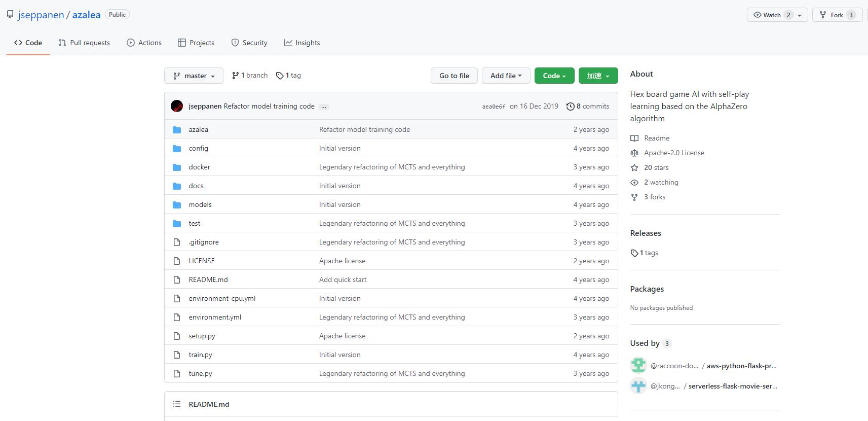
Task: Open the jseppanen owner link in header
Action: [41, 15]
